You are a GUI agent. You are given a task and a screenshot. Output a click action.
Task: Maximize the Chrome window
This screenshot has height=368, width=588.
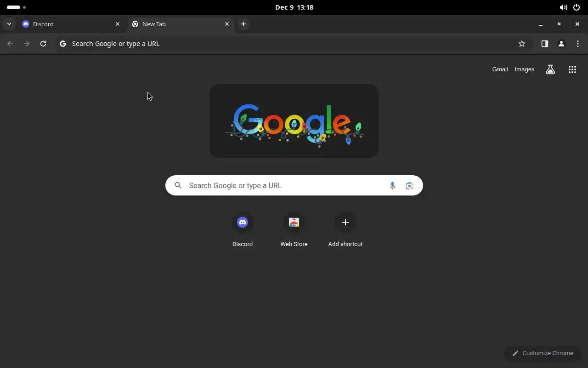[559, 24]
